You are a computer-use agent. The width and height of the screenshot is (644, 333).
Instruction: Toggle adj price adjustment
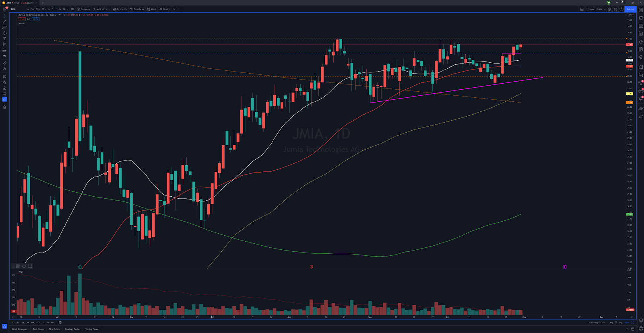coord(611,323)
